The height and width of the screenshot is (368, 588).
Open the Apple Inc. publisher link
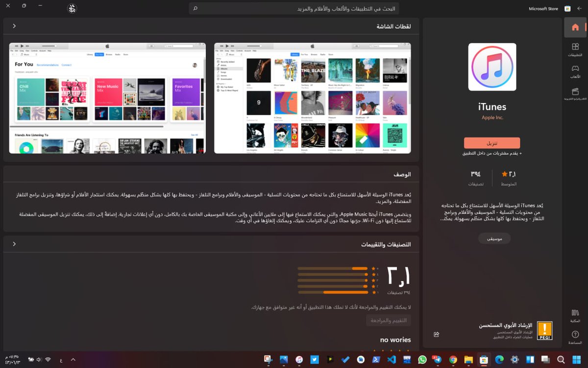coord(492,118)
